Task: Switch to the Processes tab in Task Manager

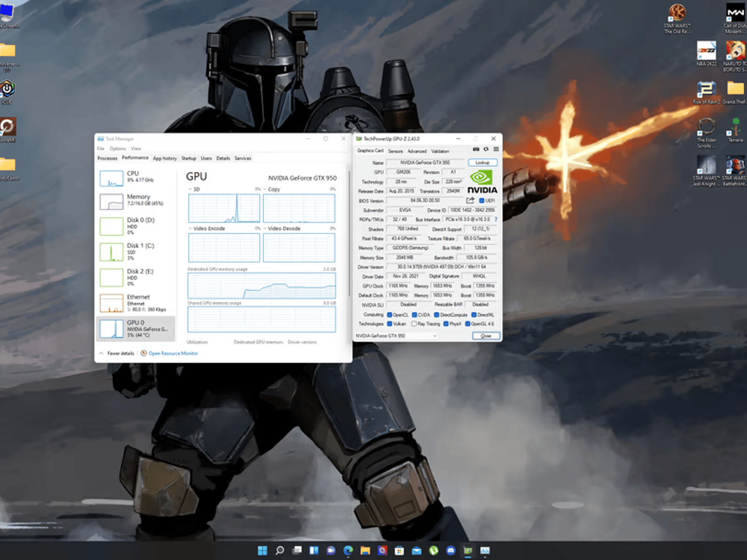Action: [x=107, y=158]
